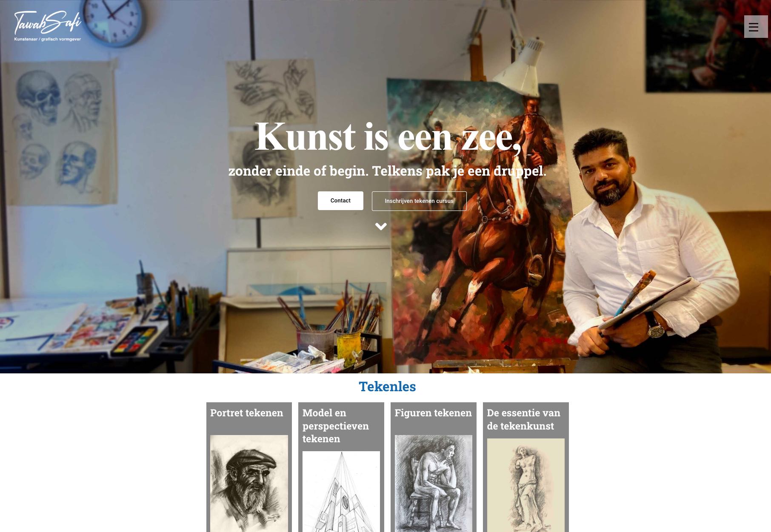Click Inschrijven tekenen cursus button
The width and height of the screenshot is (771, 532).
pyautogui.click(x=419, y=201)
